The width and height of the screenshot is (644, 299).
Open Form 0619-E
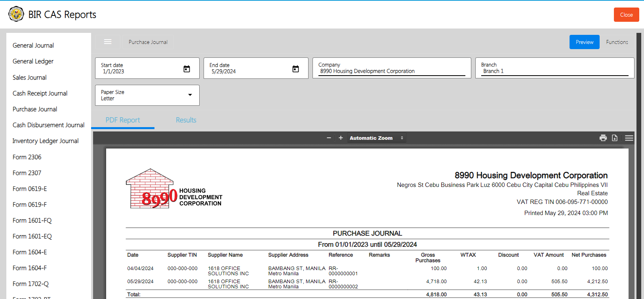point(30,189)
